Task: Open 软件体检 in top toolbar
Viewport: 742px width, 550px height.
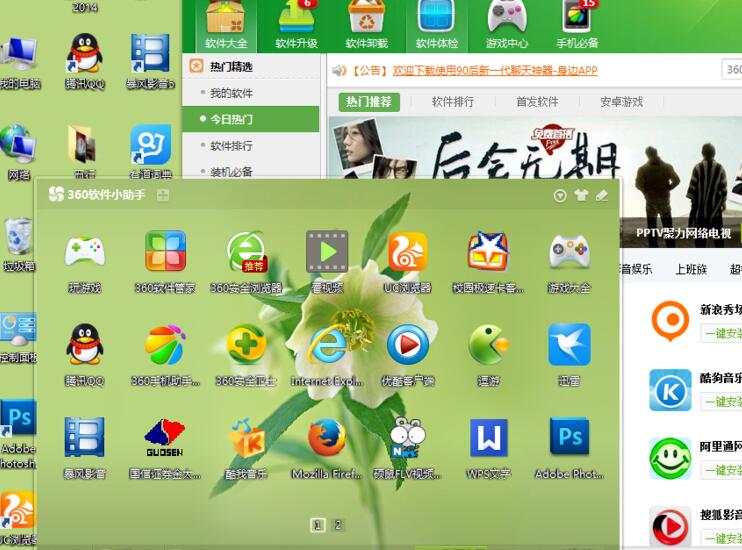Action: click(x=437, y=25)
